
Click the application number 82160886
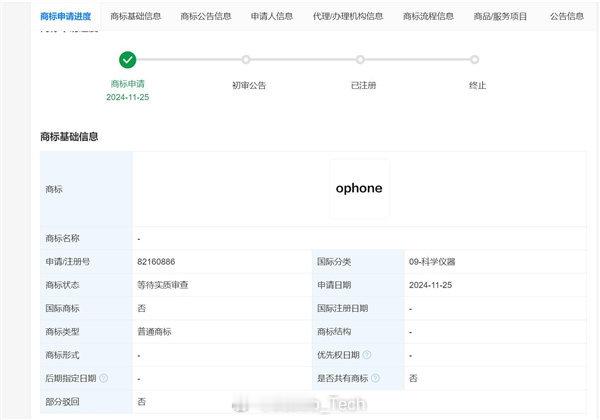tap(156, 262)
